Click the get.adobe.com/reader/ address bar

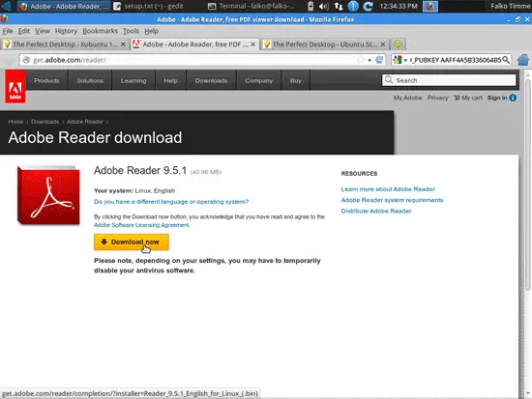pyautogui.click(x=193, y=60)
